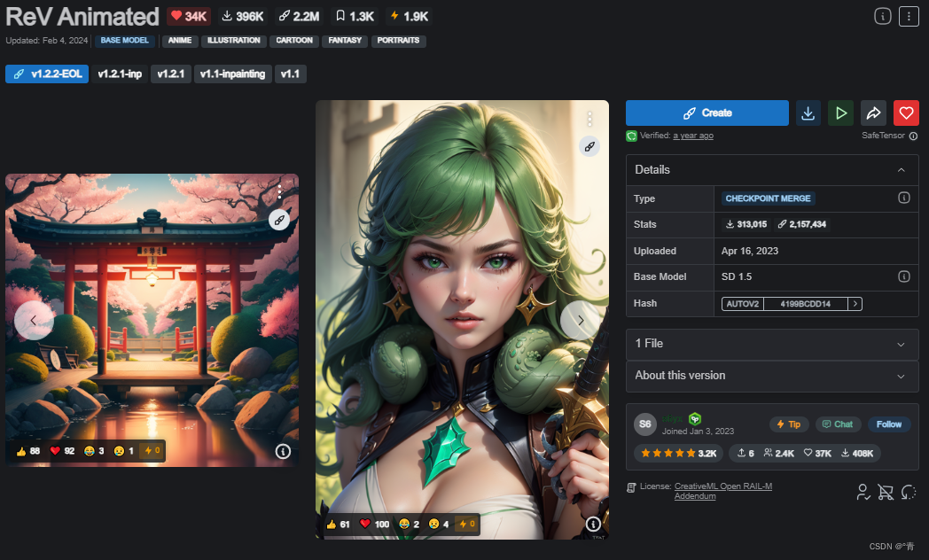Viewport: 929px width, 560px height.
Task: Click SafeTensor info icon
Action: tap(913, 136)
